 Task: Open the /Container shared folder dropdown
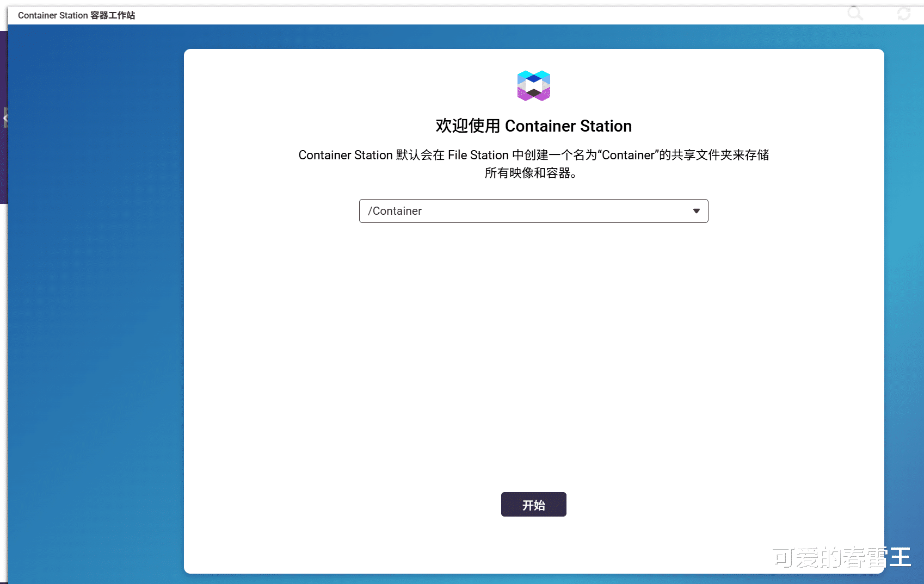[x=533, y=211]
